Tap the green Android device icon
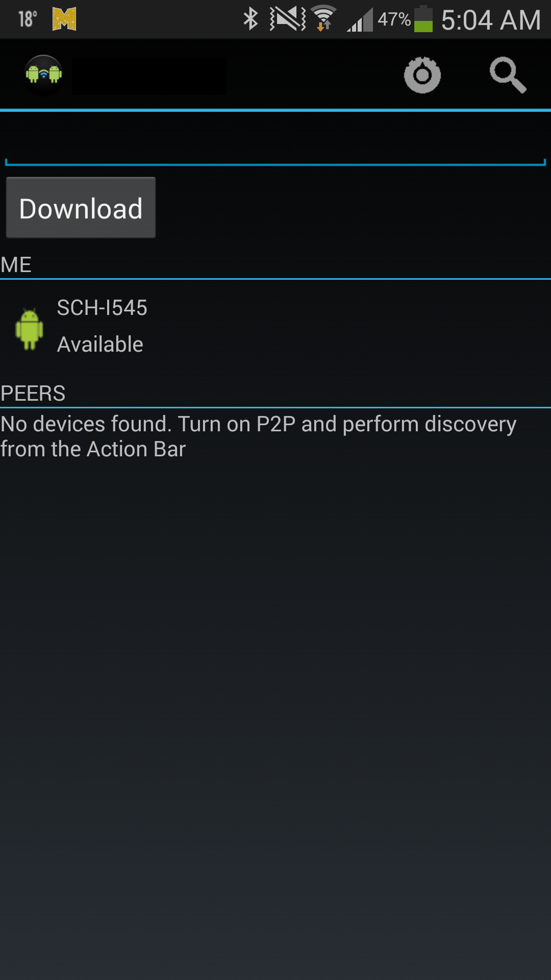Screen dimensions: 551x980 pyautogui.click(x=29, y=329)
